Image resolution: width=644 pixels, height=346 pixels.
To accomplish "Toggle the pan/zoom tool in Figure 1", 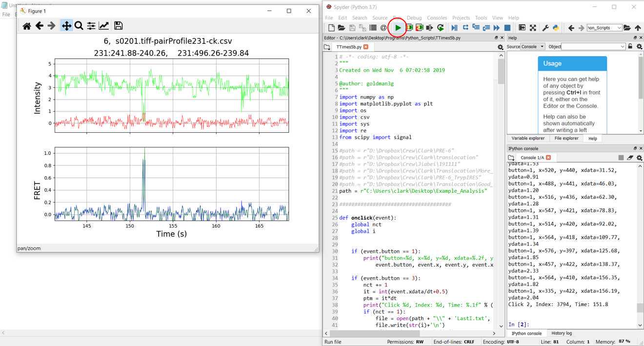I will tap(66, 26).
